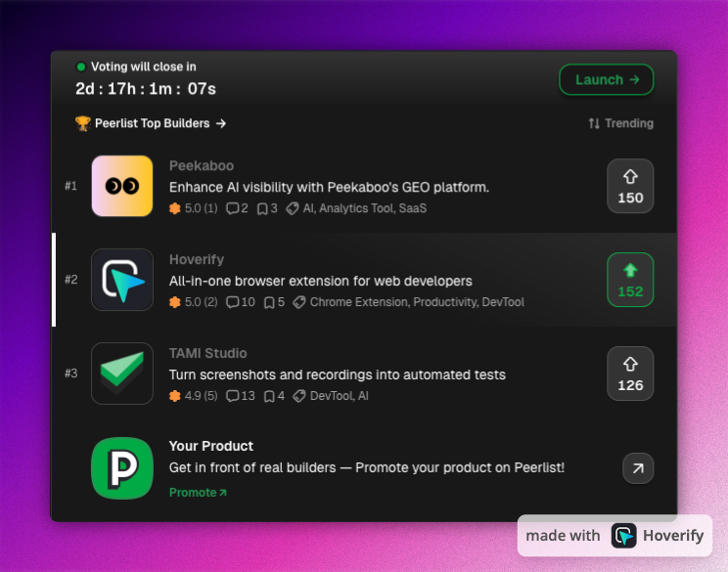The image size is (728, 572).
Task: Click 'All-in-one browser extension for web developers'
Action: [320, 282]
